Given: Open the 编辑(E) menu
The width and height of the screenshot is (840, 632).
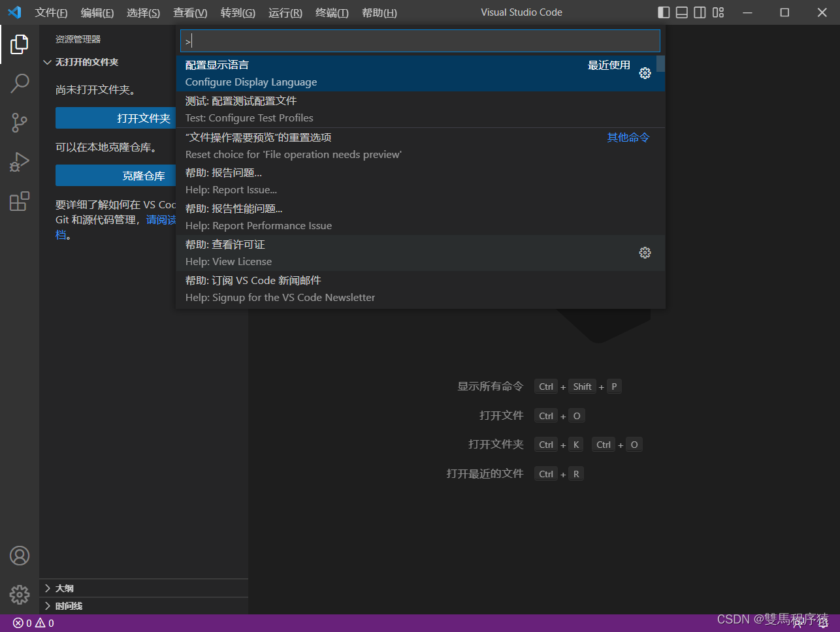Looking at the screenshot, I should click(97, 12).
